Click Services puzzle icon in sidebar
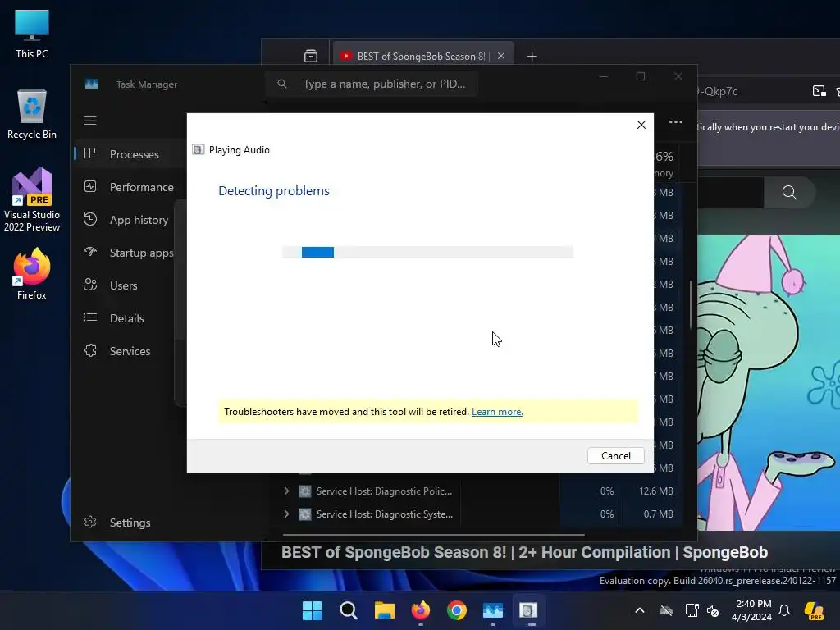840x630 pixels. (90, 350)
